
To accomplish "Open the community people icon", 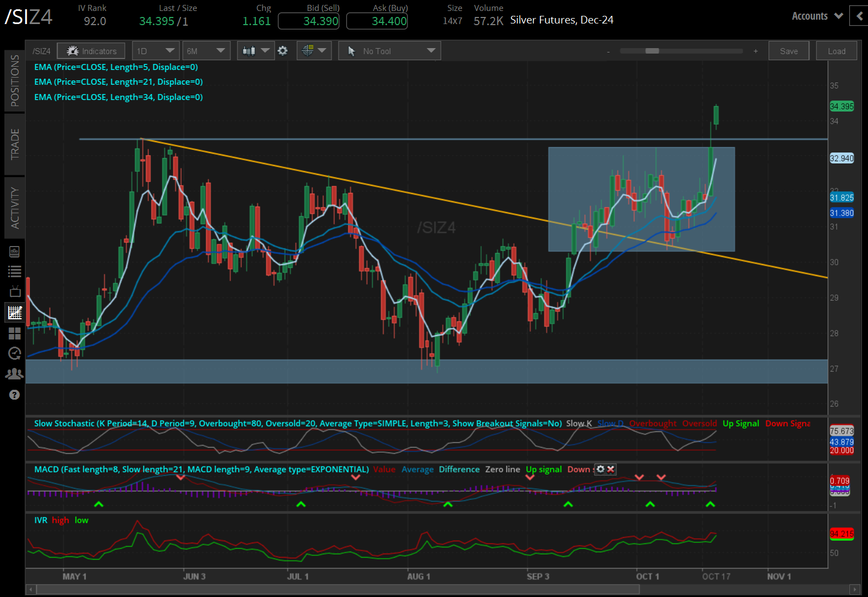I will pyautogui.click(x=15, y=374).
